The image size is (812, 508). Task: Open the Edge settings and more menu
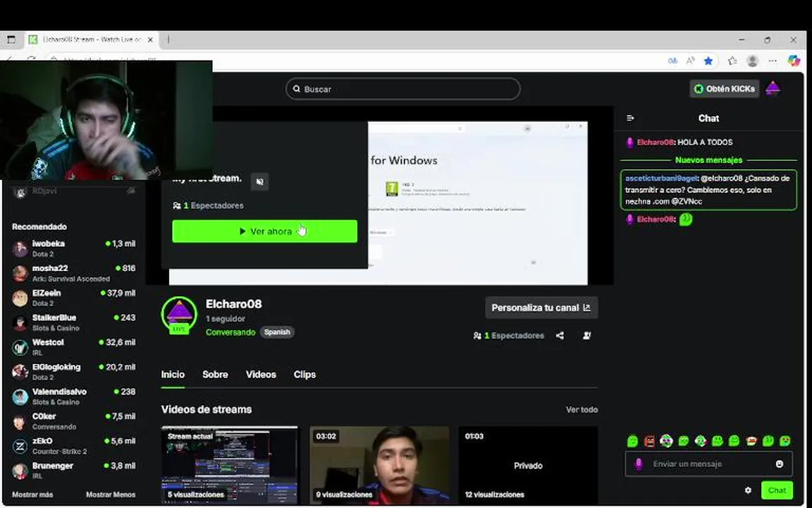pos(773,61)
